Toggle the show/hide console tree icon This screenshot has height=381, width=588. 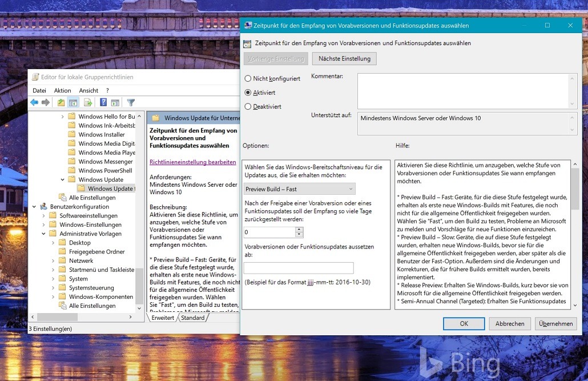[73, 103]
